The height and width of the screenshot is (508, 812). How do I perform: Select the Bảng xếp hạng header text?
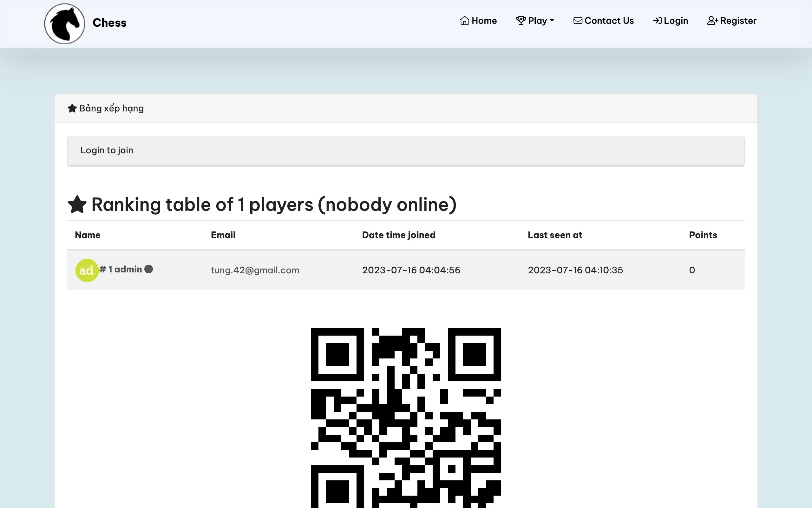click(111, 108)
